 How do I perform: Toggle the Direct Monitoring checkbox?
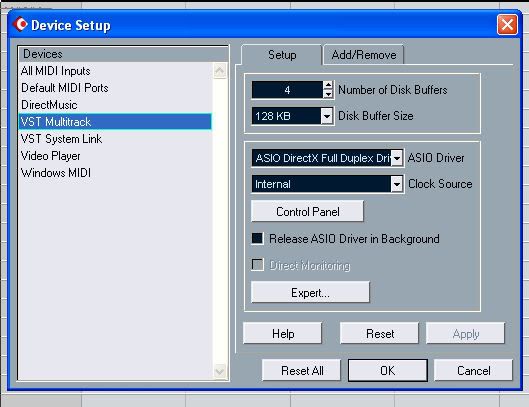point(258,265)
